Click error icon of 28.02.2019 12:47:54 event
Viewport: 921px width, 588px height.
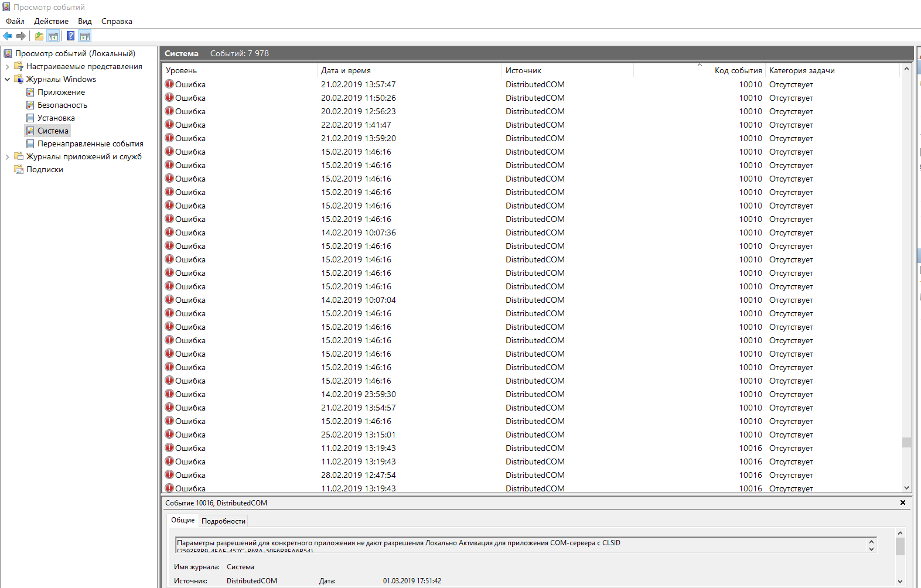169,474
